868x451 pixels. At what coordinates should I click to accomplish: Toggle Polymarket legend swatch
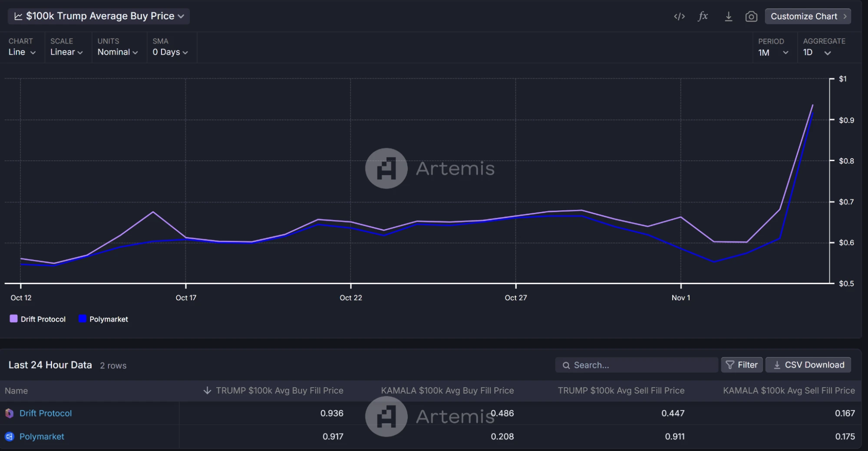(x=82, y=318)
